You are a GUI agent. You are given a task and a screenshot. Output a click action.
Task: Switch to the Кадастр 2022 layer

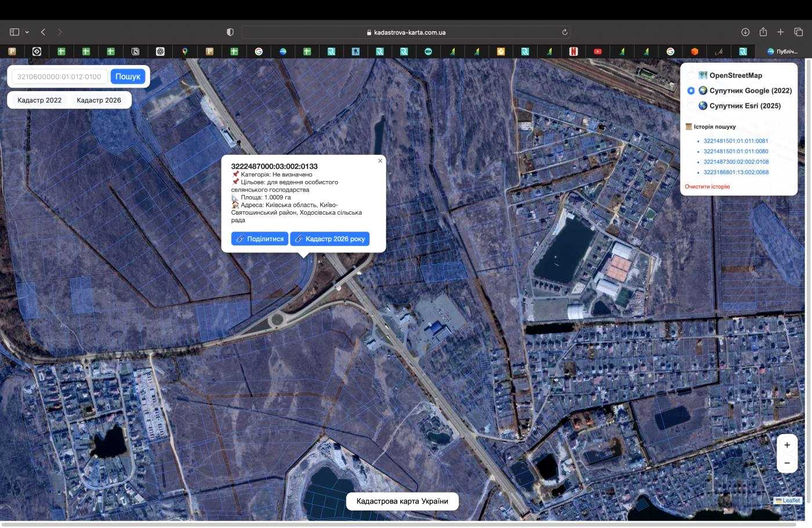tap(39, 100)
